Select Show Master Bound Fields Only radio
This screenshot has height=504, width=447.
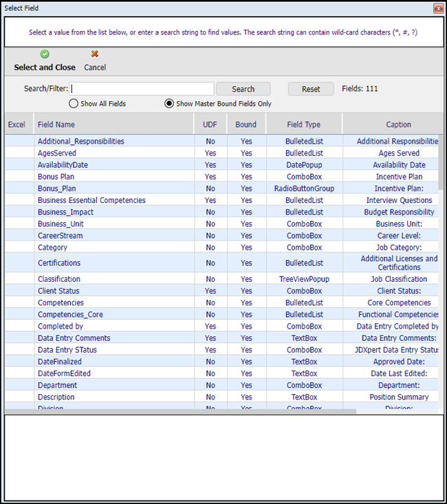pyautogui.click(x=169, y=104)
